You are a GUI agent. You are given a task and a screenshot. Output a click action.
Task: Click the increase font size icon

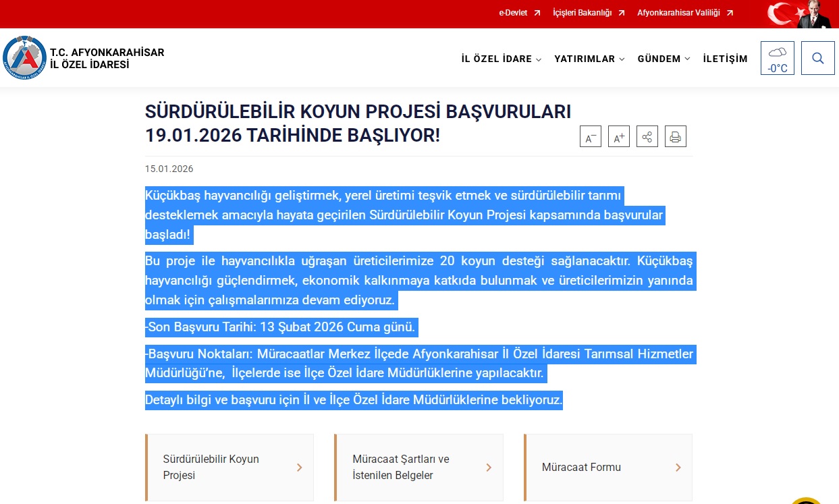pyautogui.click(x=618, y=137)
